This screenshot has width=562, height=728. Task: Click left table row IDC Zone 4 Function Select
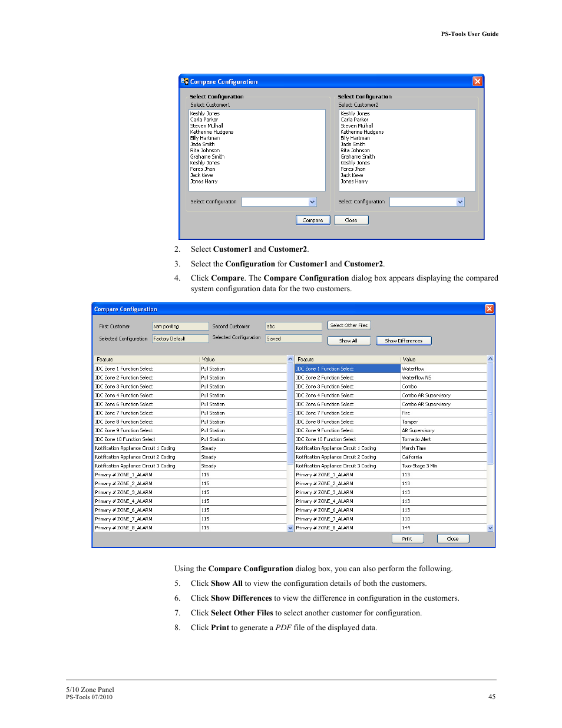coord(147,395)
